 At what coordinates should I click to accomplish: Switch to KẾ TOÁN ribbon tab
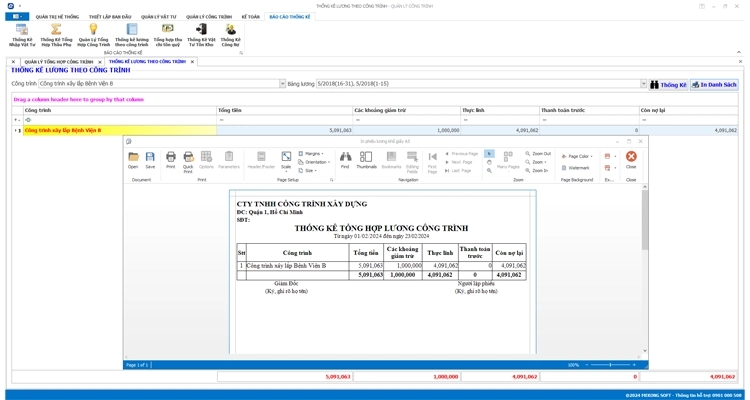(x=252, y=17)
